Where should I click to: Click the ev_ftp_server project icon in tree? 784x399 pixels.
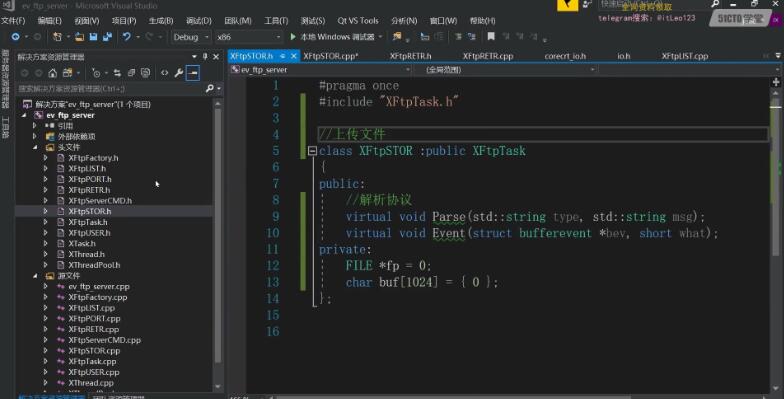tap(38, 115)
